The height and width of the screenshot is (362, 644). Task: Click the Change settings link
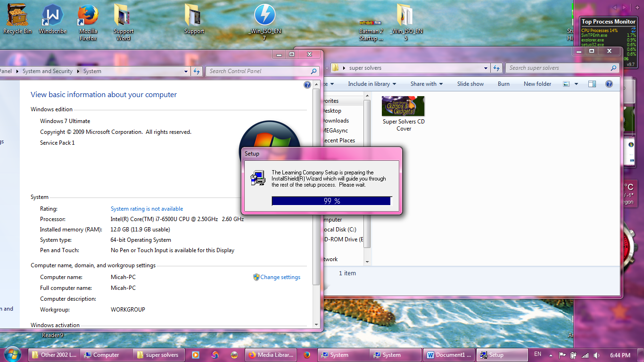[x=280, y=277]
